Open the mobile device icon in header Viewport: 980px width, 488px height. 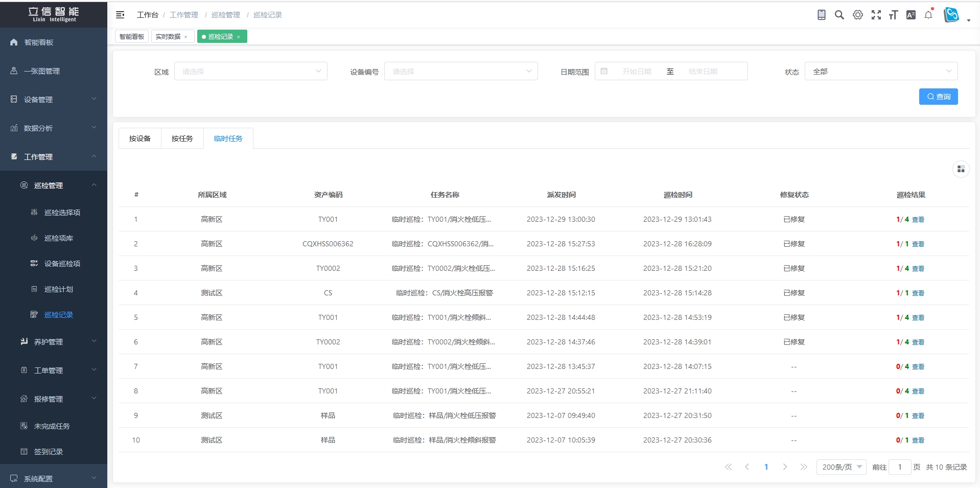point(821,15)
